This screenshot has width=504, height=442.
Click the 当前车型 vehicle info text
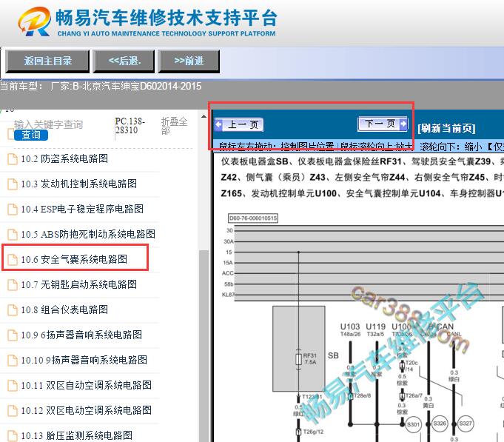tap(101, 86)
